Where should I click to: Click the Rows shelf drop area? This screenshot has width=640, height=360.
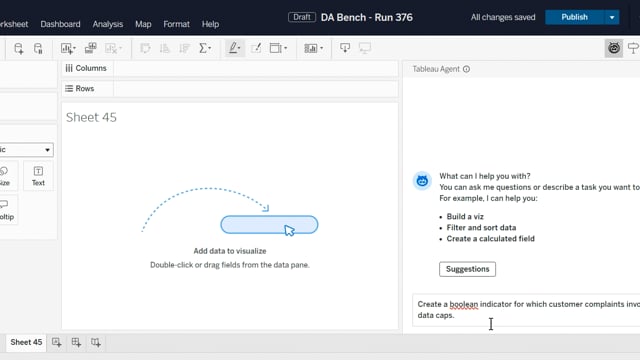[256, 89]
